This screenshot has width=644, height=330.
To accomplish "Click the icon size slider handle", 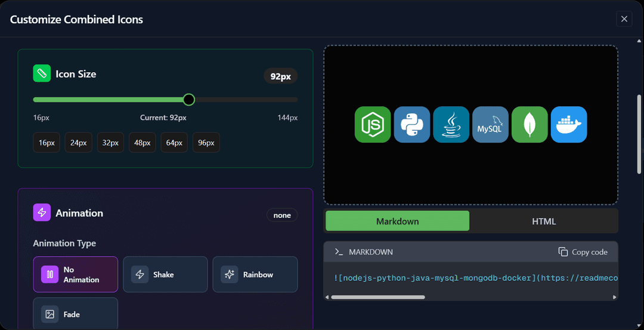I will pos(188,100).
